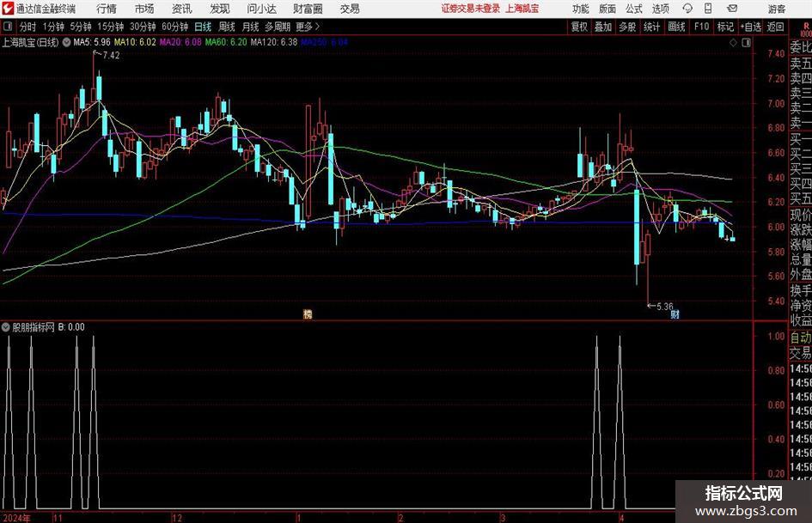
Task: Click the 多股 multi-stock button
Action: coord(627,27)
